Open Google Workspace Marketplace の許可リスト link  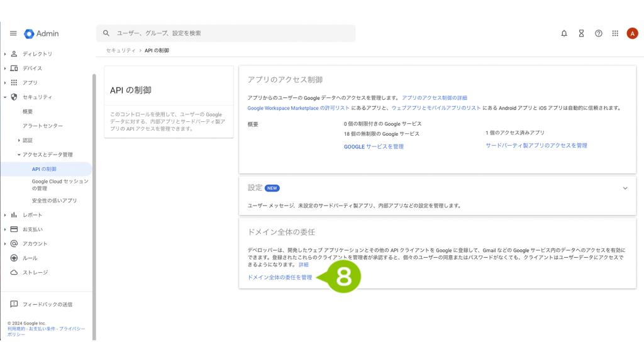tap(299, 108)
